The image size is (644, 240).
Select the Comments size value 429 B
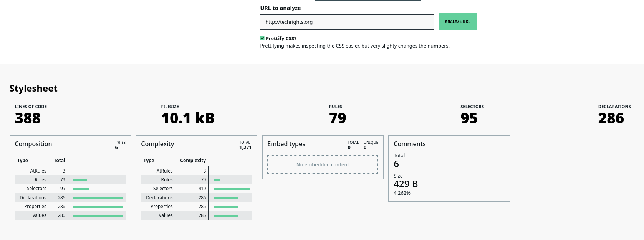click(406, 184)
